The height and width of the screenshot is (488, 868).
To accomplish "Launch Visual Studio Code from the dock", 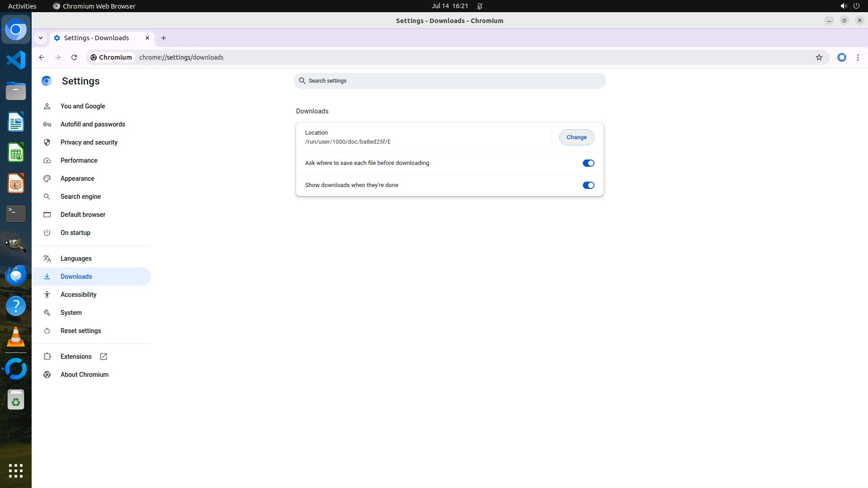I will [x=16, y=60].
